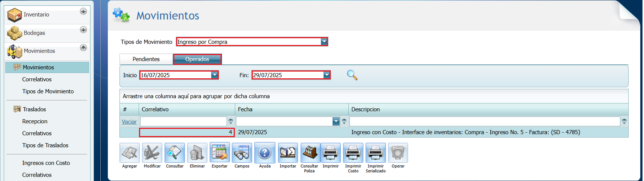
Task: Open Correlativos under Movimientos
Action: coord(37,79)
